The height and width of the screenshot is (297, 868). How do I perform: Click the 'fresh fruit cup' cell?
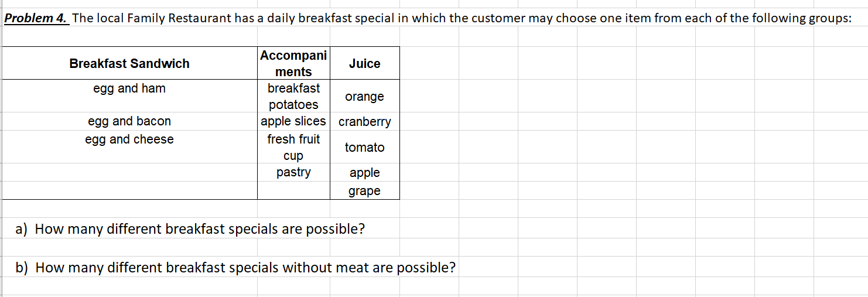pos(293,148)
